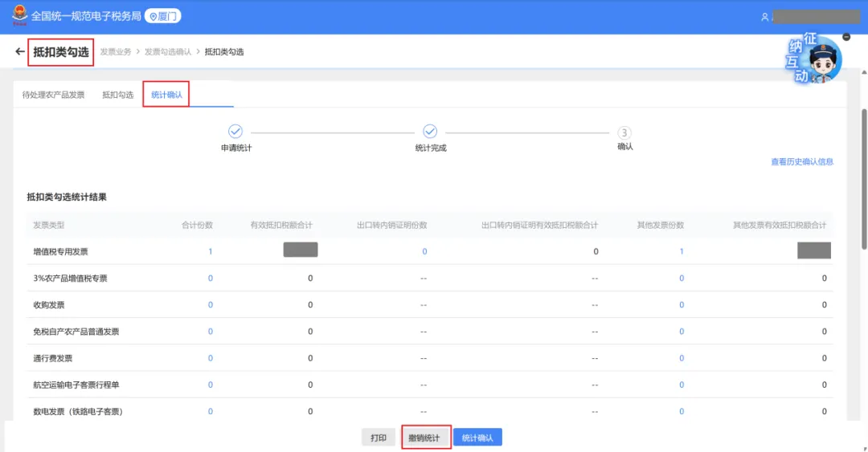Minimize the 征纳互动 floating widget

(x=845, y=37)
